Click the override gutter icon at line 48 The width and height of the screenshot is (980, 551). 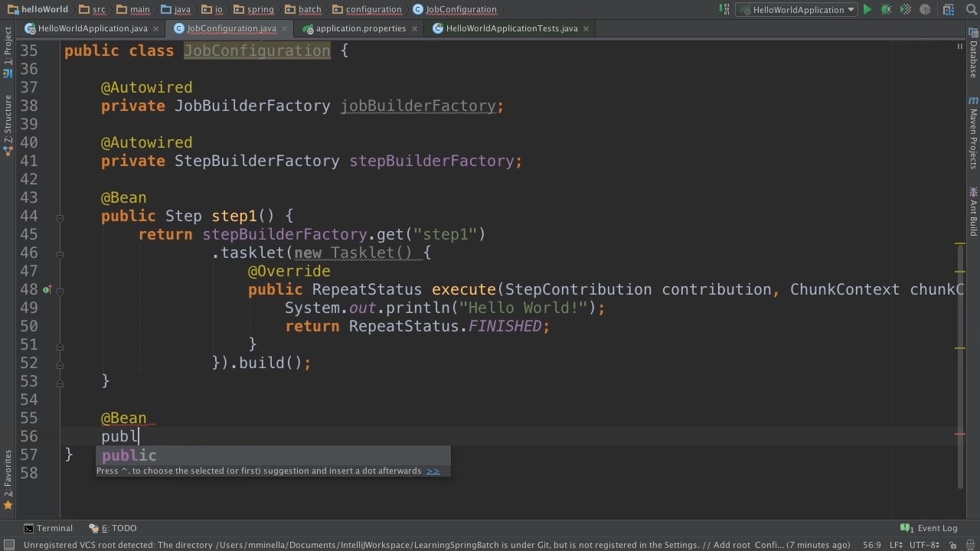click(47, 289)
